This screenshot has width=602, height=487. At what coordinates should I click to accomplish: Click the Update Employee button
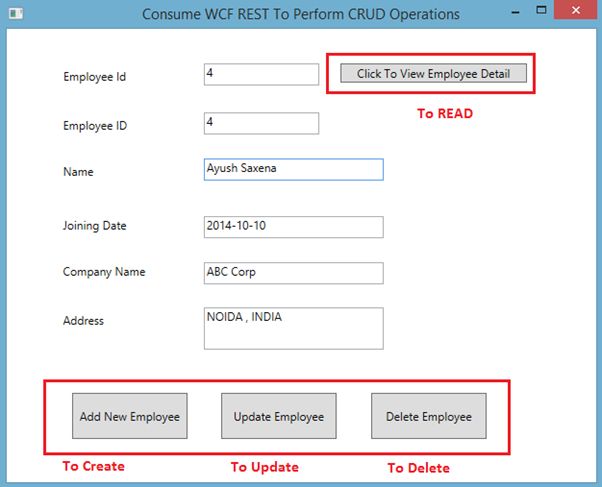tap(279, 416)
